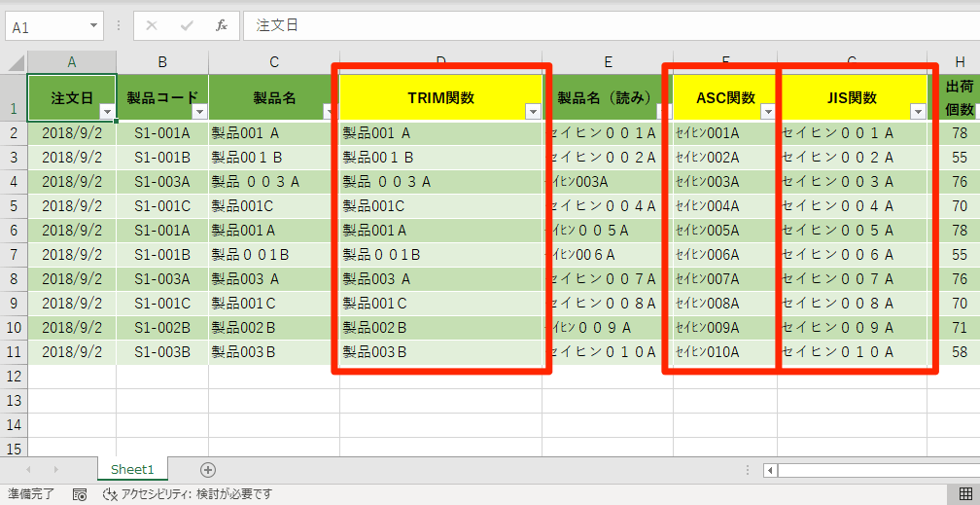Click the Insert Function fx icon
The height and width of the screenshot is (505, 980).
click(x=221, y=26)
